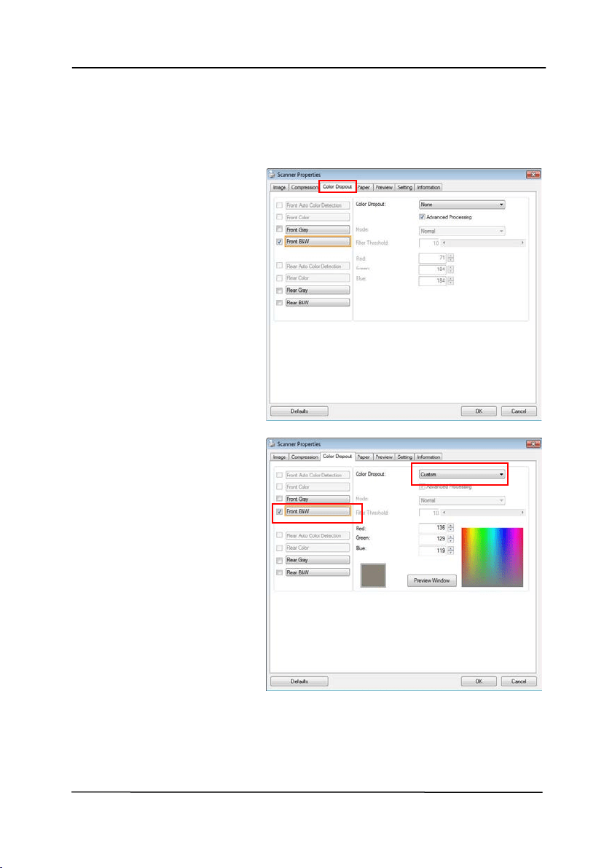Image resolution: width=612 pixels, height=868 pixels.
Task: Toggle Front B&W checkbox in lower dialog
Action: (x=279, y=511)
